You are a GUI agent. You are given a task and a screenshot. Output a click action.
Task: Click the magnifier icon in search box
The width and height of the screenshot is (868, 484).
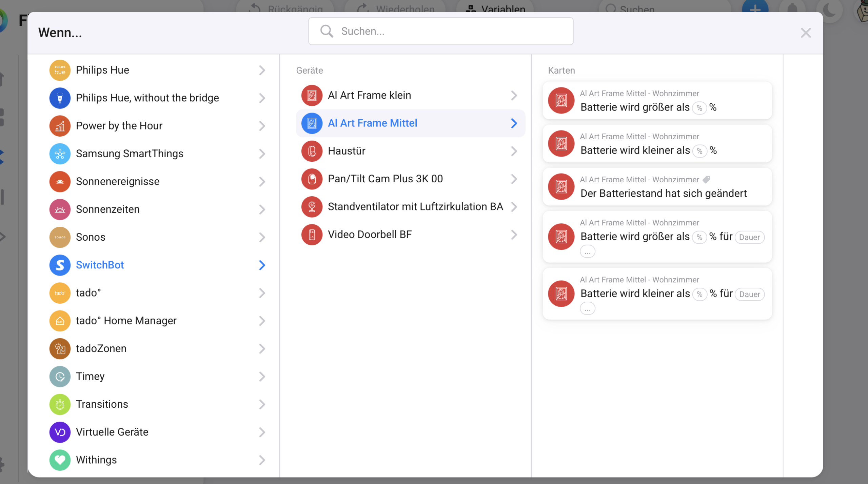pyautogui.click(x=327, y=31)
